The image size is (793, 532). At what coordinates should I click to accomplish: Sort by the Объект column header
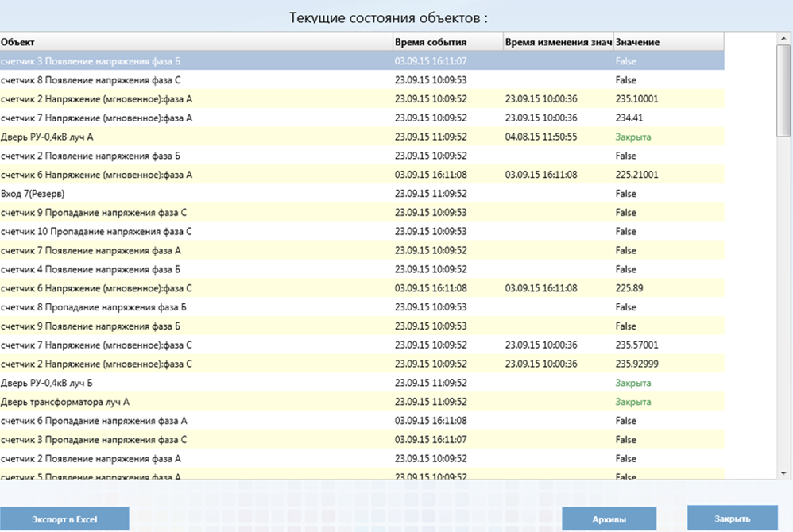[x=195, y=42]
